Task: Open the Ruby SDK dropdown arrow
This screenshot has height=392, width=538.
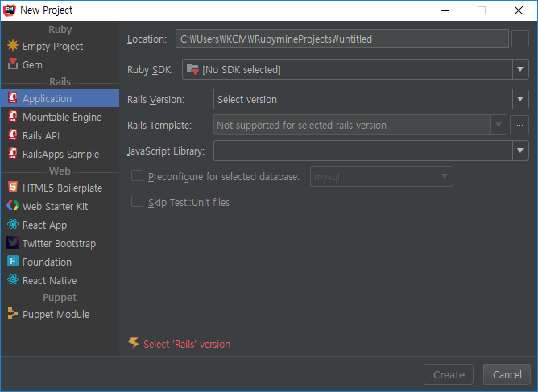Action: tap(520, 69)
